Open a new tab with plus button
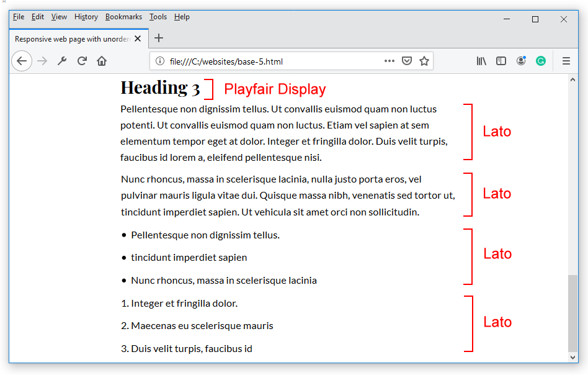This screenshot has height=375, width=588. pyautogui.click(x=159, y=38)
